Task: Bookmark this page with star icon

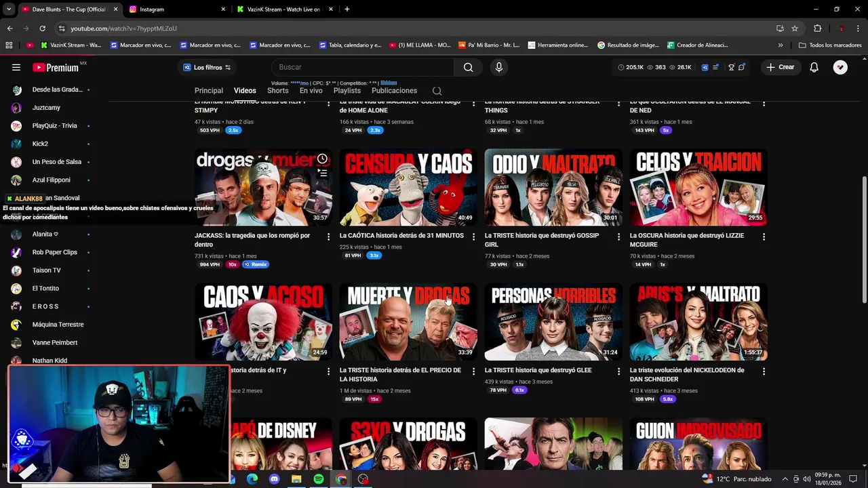Action: 795,28
